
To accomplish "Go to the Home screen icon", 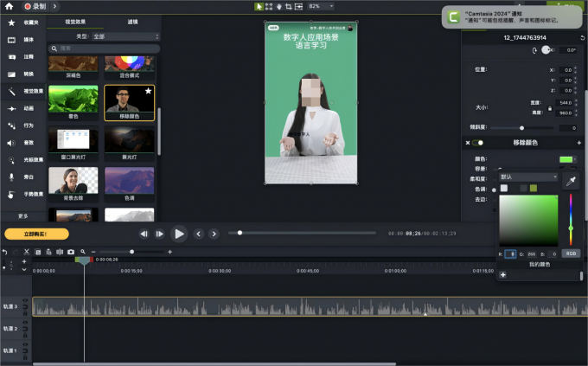I will (9, 6).
